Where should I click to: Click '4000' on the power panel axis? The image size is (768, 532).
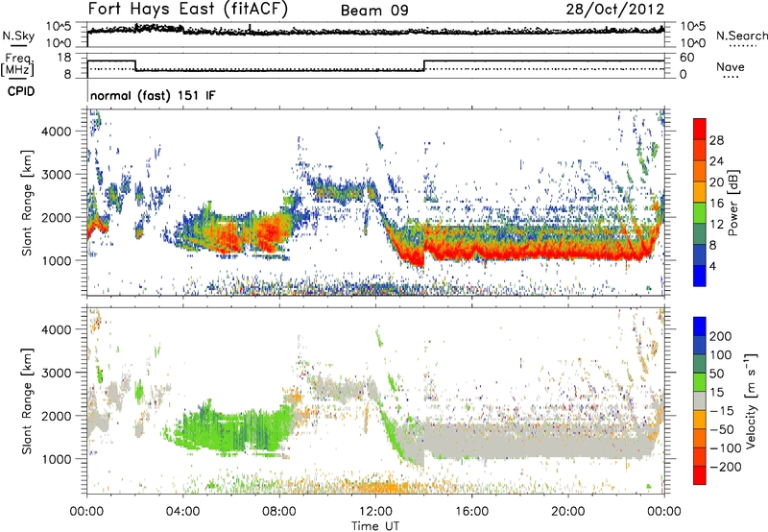click(x=56, y=132)
